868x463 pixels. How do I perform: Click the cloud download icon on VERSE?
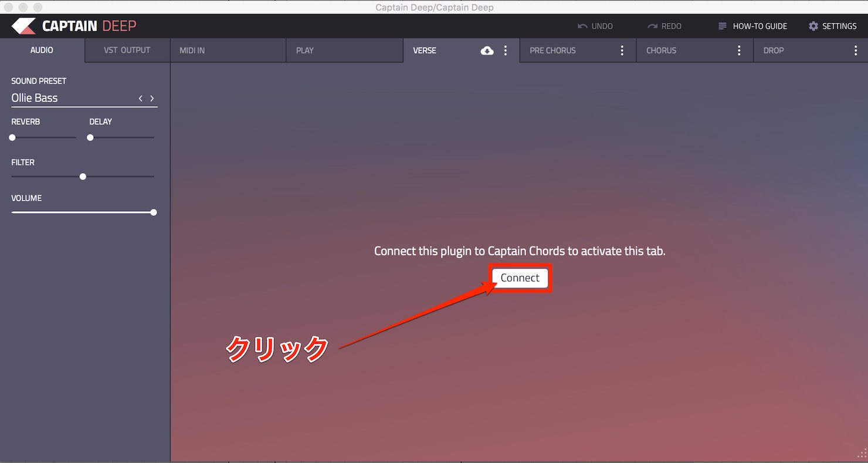487,50
